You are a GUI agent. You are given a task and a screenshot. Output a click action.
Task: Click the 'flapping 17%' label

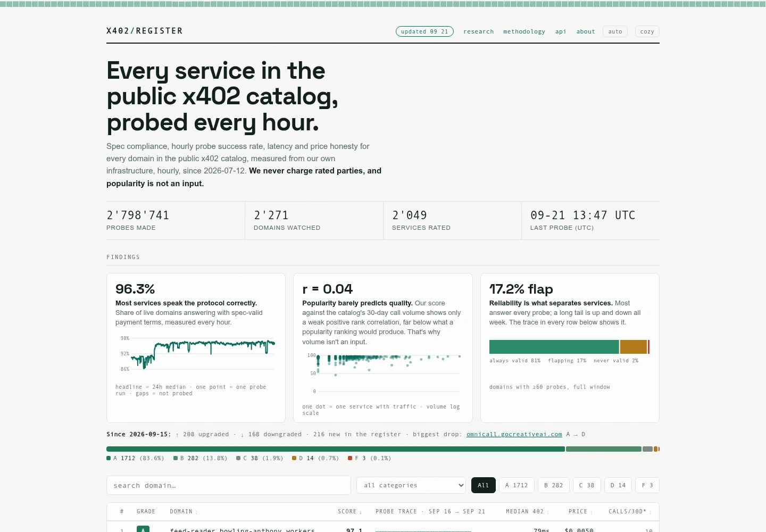pos(567,361)
